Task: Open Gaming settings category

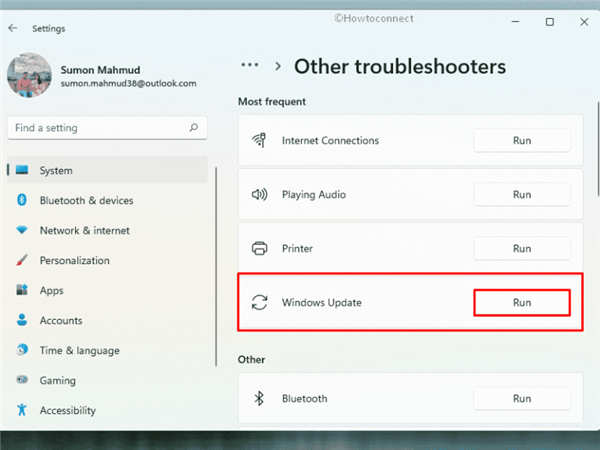Action: [x=108, y=380]
